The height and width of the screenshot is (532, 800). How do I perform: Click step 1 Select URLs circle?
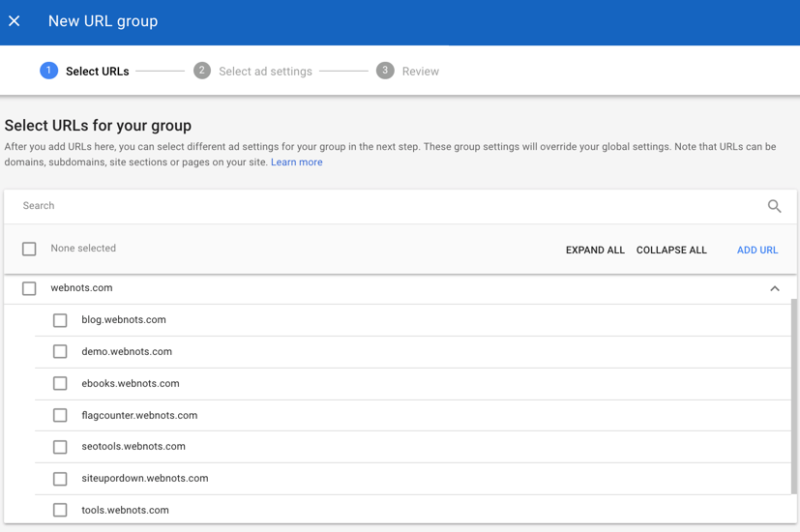pos(48,71)
